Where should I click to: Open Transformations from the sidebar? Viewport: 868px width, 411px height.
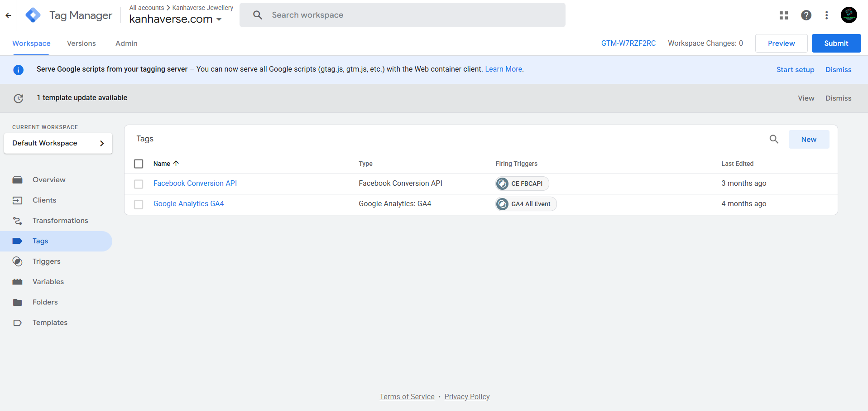(17, 221)
